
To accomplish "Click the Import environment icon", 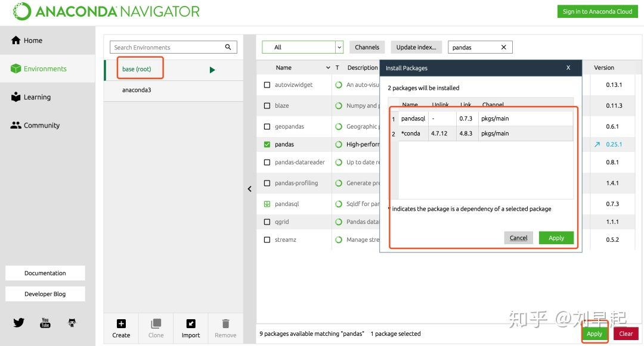I will [x=191, y=323].
